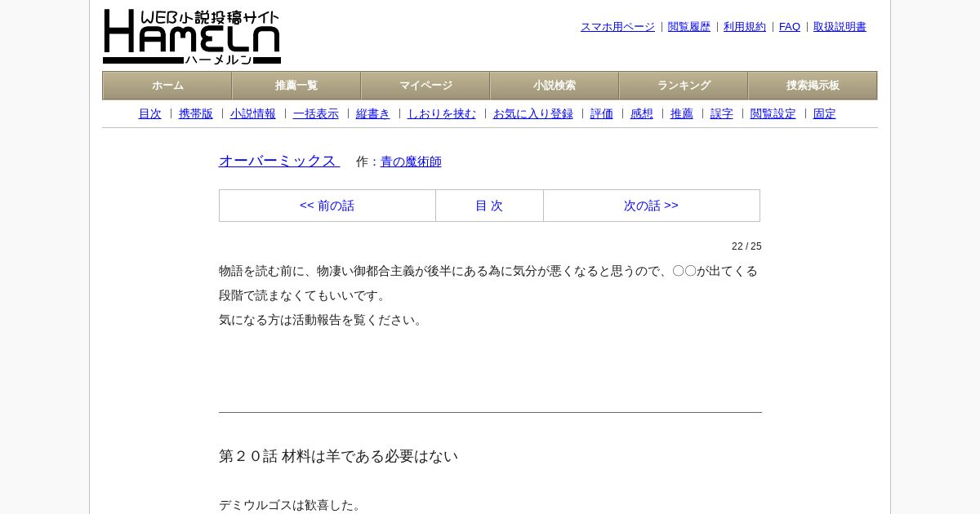Click the Hameln site logo
The image size is (980, 514).
pos(192,37)
